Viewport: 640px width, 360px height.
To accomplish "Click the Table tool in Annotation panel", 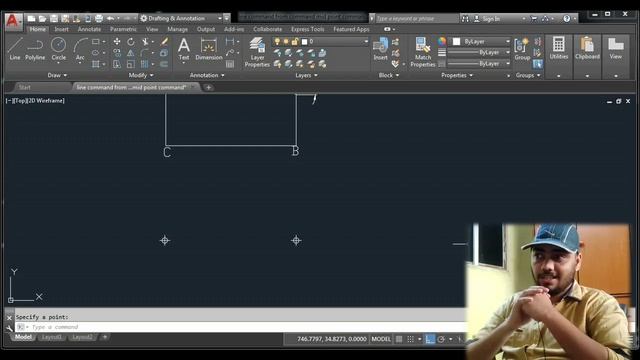I will pyautogui.click(x=230, y=64).
